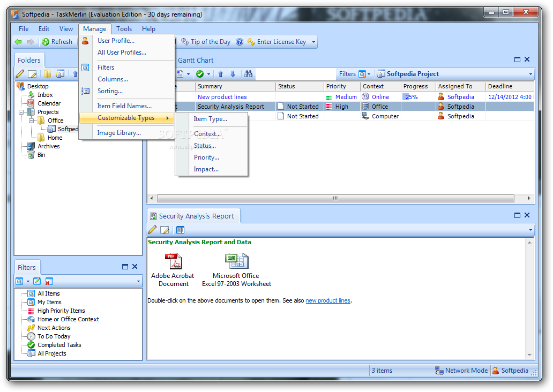Click the delete filter icon in Filters panel
This screenshot has width=553, height=392.
tap(49, 281)
